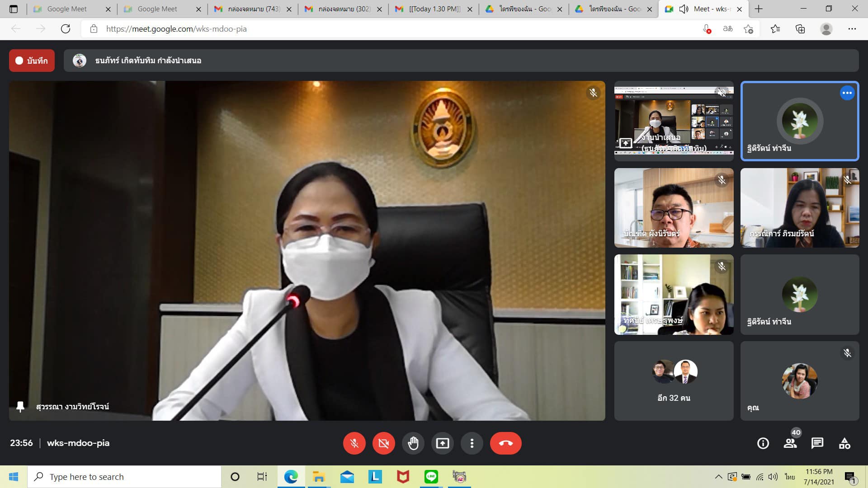Toggle the microphone mute button
Image resolution: width=868 pixels, height=488 pixels.
click(354, 443)
